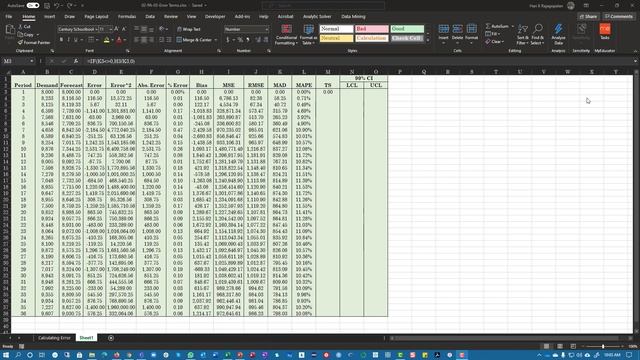Apply the Check Cell style
640x360 pixels.
click(407, 38)
